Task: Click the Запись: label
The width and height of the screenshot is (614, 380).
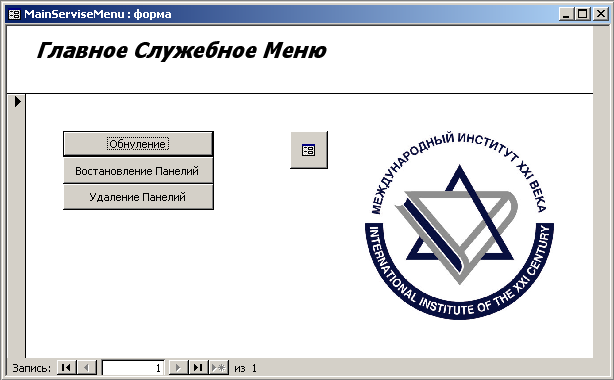Action: tap(31, 368)
